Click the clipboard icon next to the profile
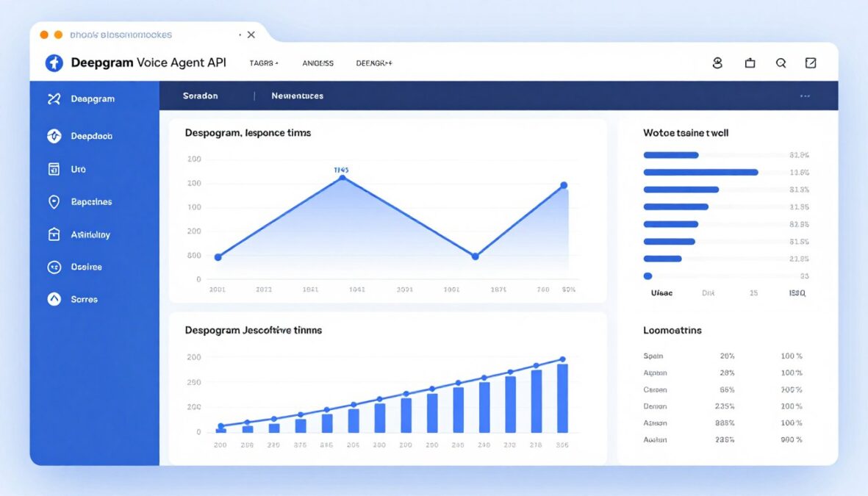Screen dimensions: 868x496 tap(749, 63)
